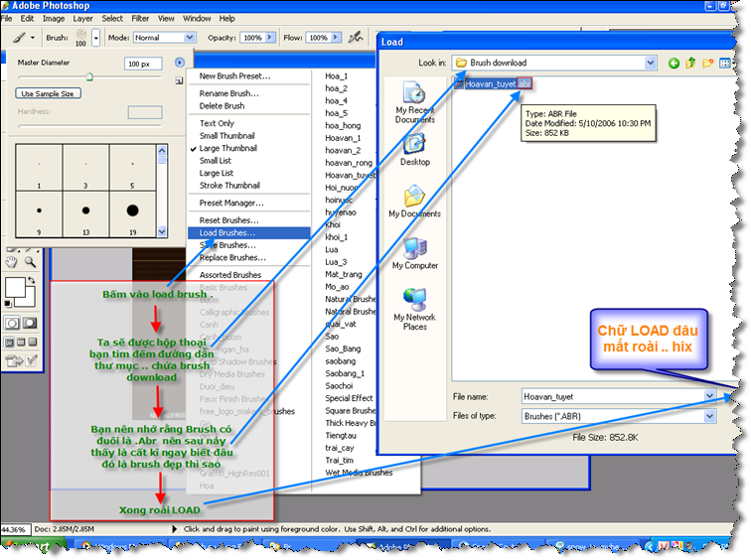Expand the File name dropdown

tap(710, 396)
